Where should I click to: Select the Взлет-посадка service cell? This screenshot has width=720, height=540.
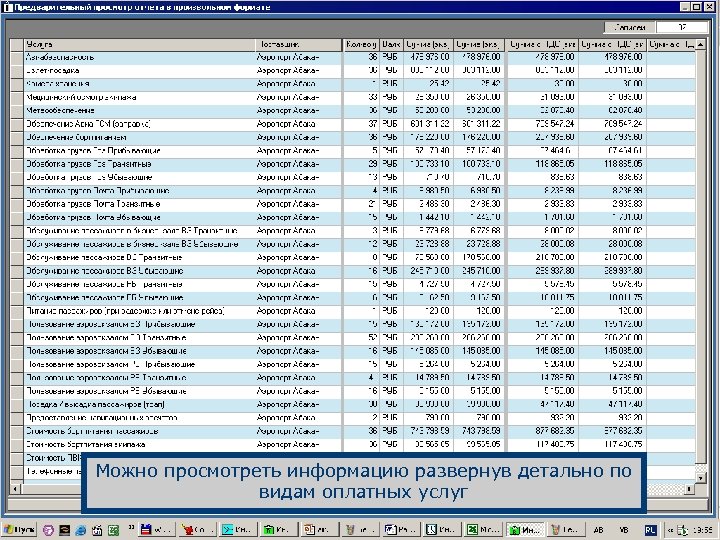(139, 71)
